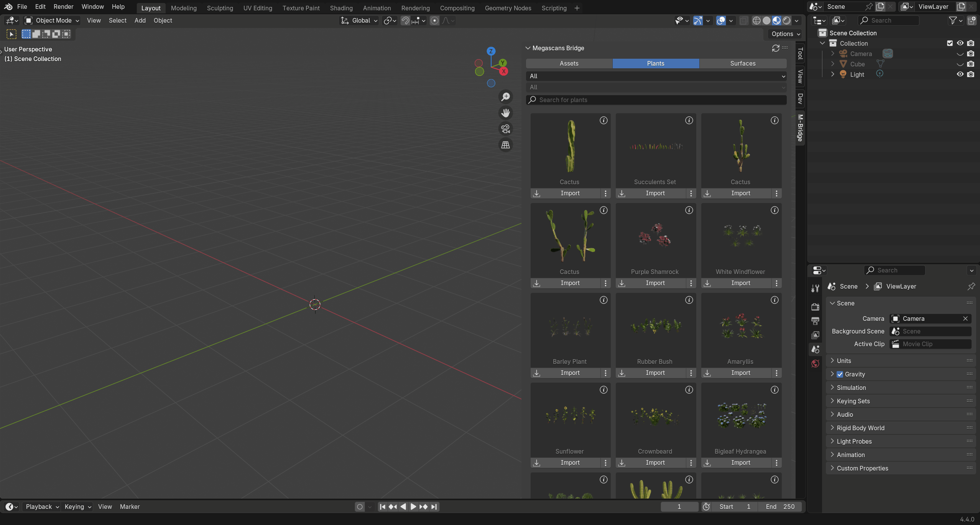This screenshot has width=980, height=525.
Task: Select the rendered viewport shading mode
Action: click(x=787, y=21)
